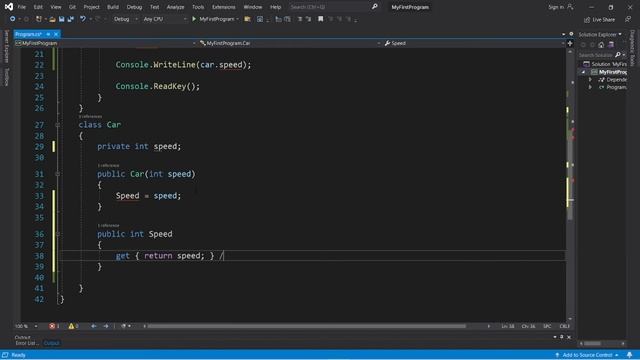Toggle auto-hide pin on Output panel
The width and height of the screenshot is (640, 360).
(x=562, y=337)
